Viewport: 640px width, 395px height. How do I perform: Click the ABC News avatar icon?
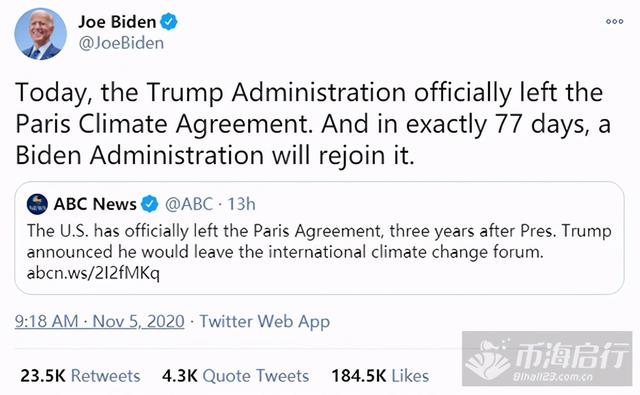pos(37,204)
